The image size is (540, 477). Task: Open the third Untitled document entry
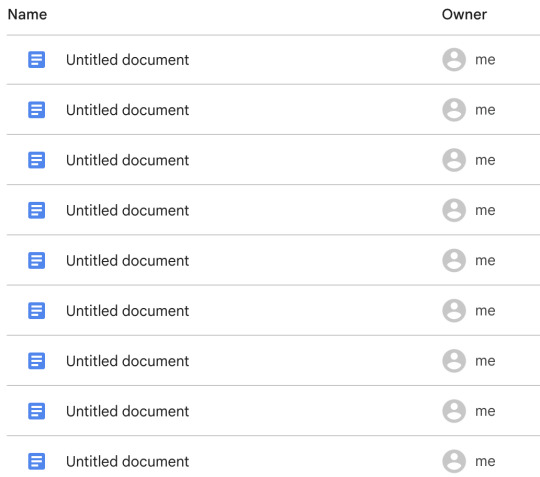(x=127, y=160)
